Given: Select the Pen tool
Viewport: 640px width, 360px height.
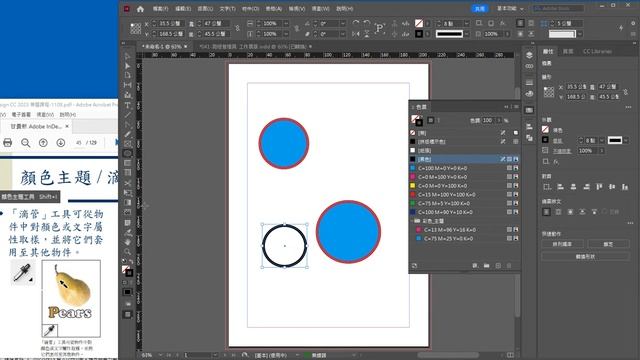Looking at the screenshot, I should point(127,124).
